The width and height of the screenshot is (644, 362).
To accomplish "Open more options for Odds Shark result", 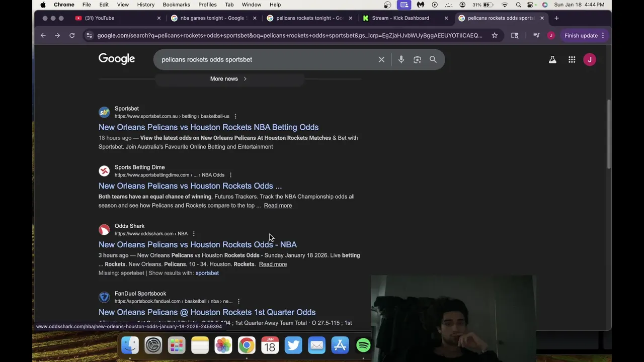I will 194,234.
